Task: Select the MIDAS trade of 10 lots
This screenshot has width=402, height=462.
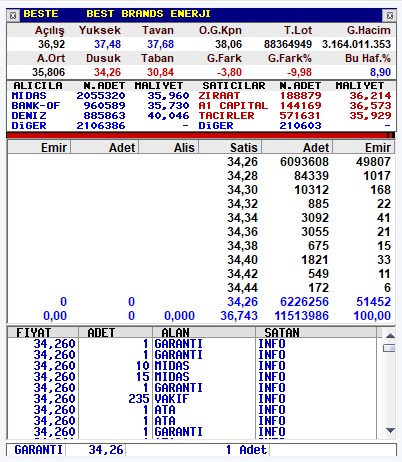Action: [192, 366]
